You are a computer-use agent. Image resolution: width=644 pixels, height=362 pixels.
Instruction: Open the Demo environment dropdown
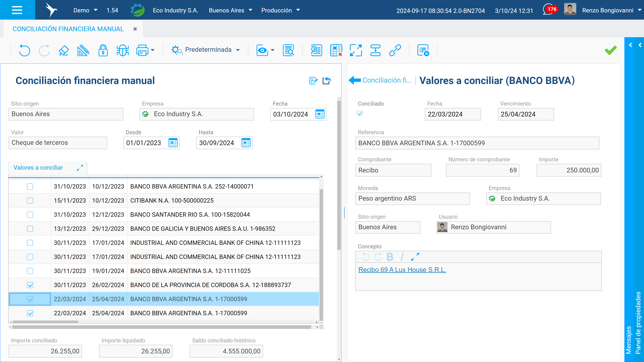pyautogui.click(x=85, y=10)
